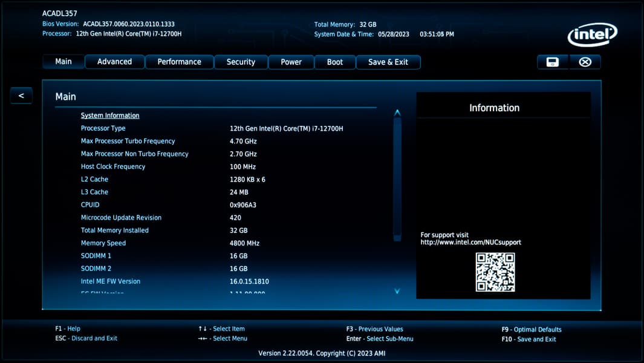Select Max Processor Non Turbo Frequency label
Viewport: 644px width, 363px height.
pos(135,154)
